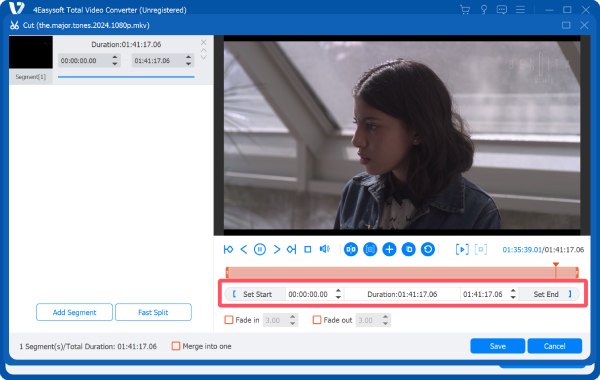Click the Add Segment button

tap(74, 312)
